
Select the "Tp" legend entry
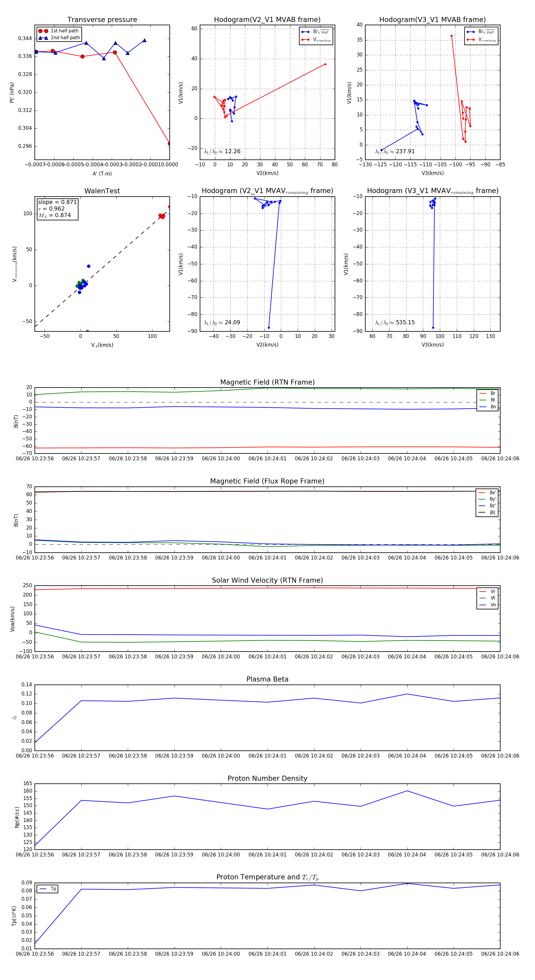pos(48,889)
